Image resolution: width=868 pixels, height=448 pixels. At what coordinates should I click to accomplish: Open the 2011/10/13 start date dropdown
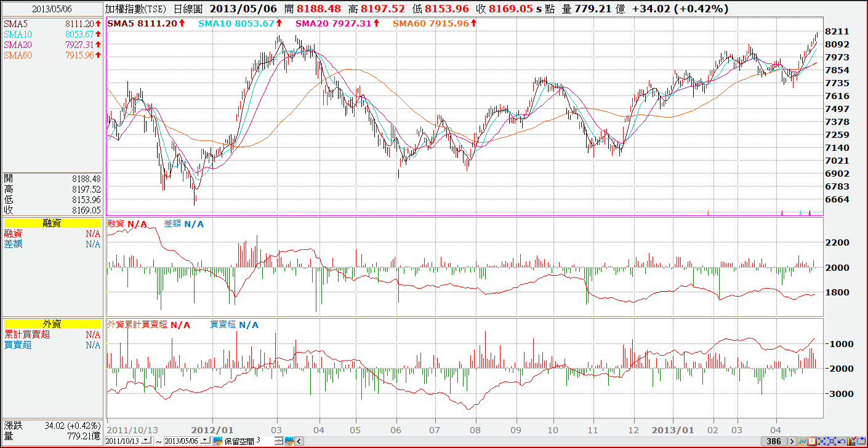146,441
